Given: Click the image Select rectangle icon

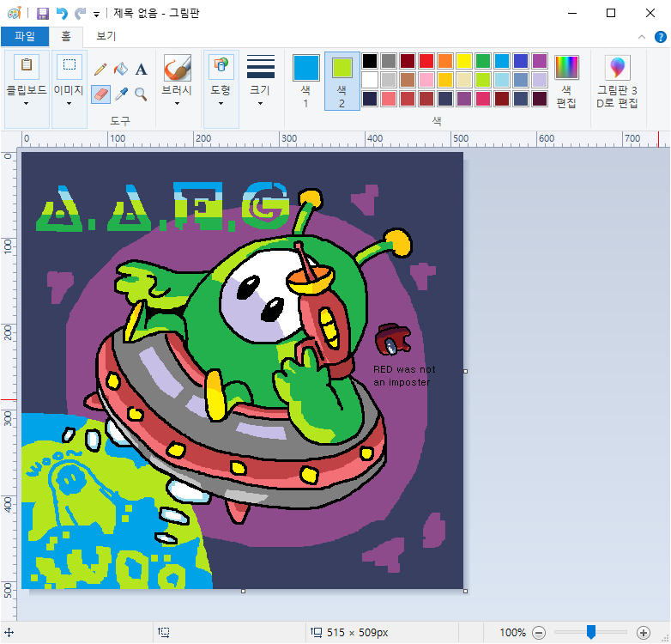Looking at the screenshot, I should (70, 65).
